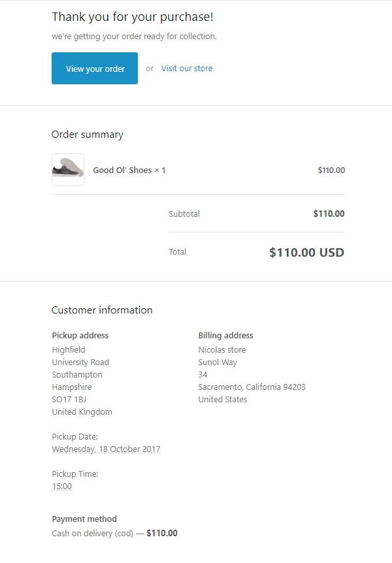Screen dimensions: 392x563
Task: Click the $110.00 USD total amount
Action: 306,253
